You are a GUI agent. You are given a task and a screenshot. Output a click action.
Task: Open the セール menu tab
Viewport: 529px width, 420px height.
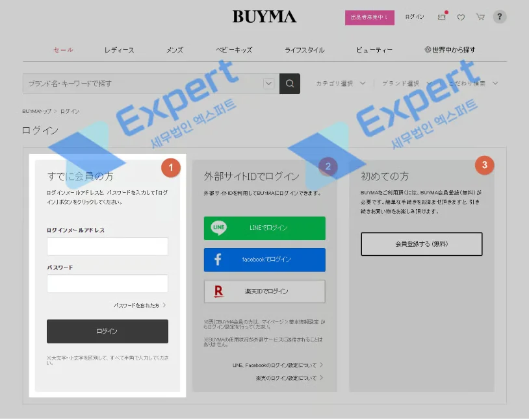click(64, 50)
